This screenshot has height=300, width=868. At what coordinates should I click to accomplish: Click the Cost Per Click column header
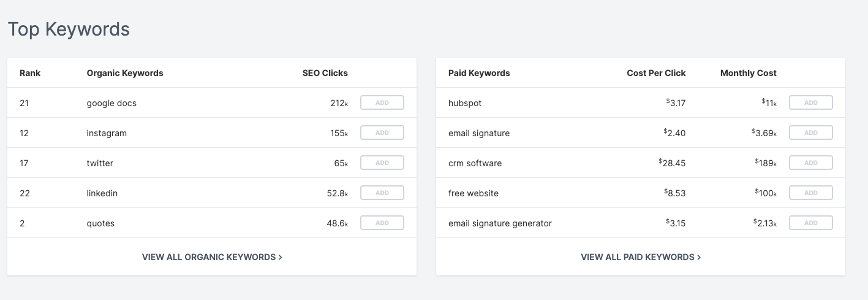click(656, 73)
